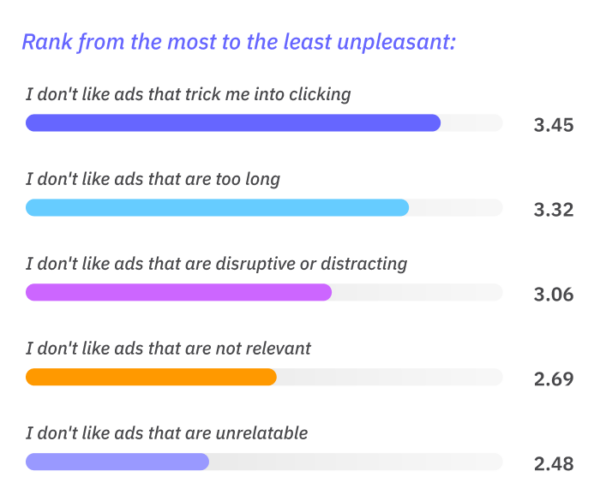Select the 'ads that are unrelatable' label

(167, 433)
